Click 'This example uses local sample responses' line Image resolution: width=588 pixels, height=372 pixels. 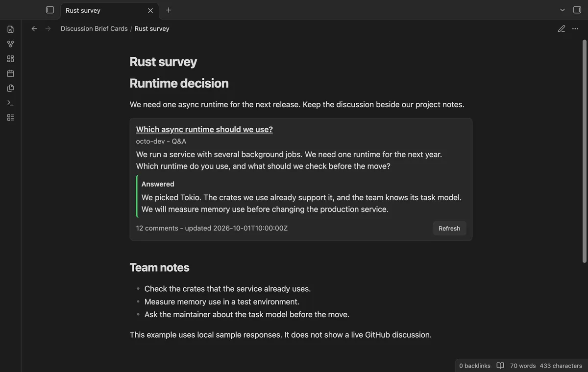point(281,335)
